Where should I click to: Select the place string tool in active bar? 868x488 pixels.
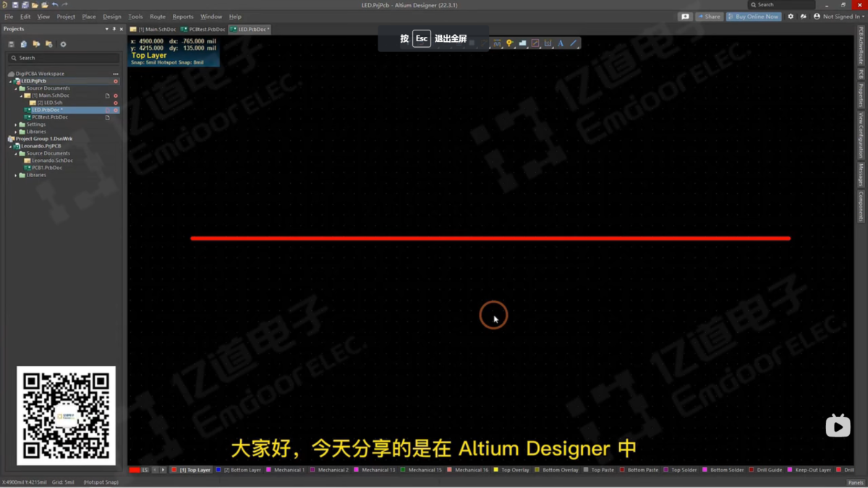point(561,43)
